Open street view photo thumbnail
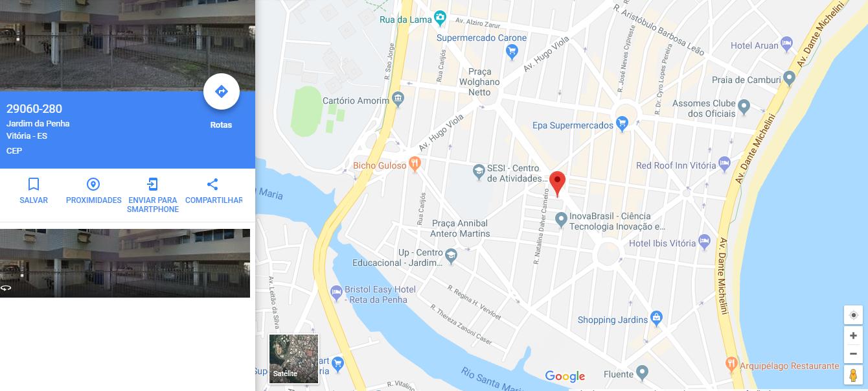 click(x=125, y=263)
